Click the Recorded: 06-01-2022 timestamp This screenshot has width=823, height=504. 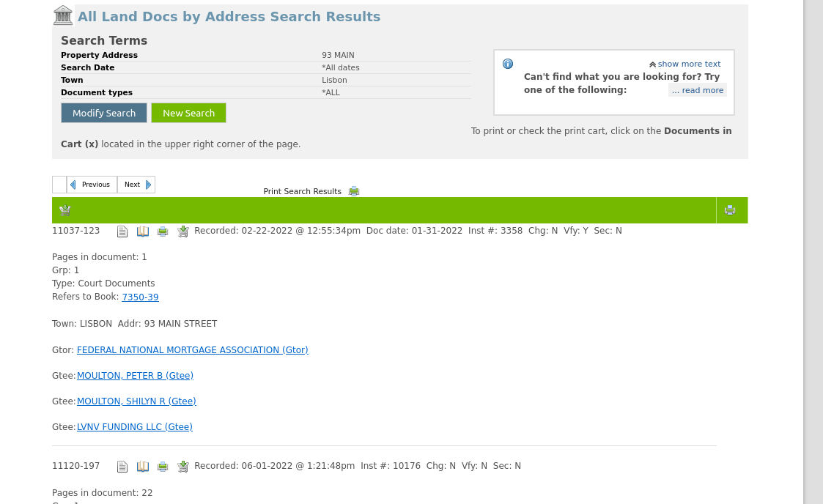click(x=275, y=466)
